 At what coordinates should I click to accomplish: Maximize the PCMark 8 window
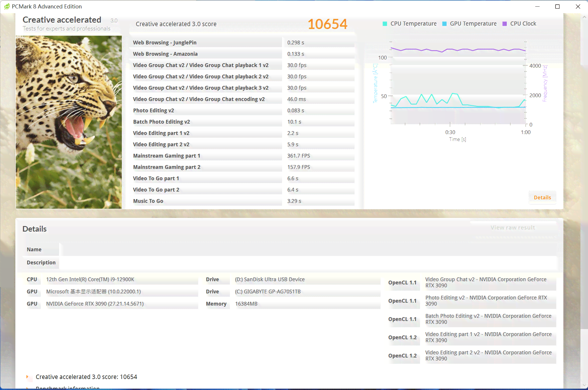557,6
